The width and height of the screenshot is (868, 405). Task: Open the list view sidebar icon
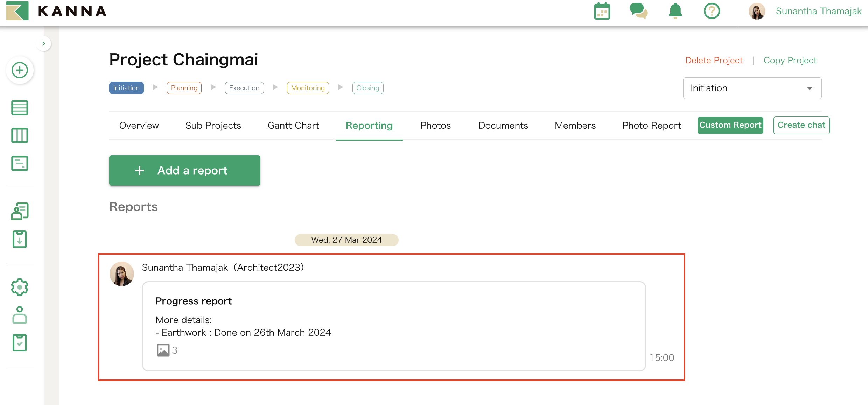click(x=20, y=108)
